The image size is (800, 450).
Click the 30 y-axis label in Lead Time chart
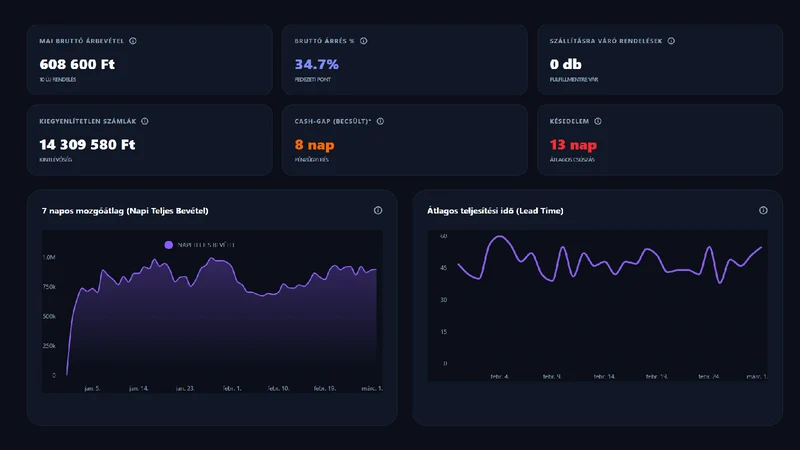point(443,300)
